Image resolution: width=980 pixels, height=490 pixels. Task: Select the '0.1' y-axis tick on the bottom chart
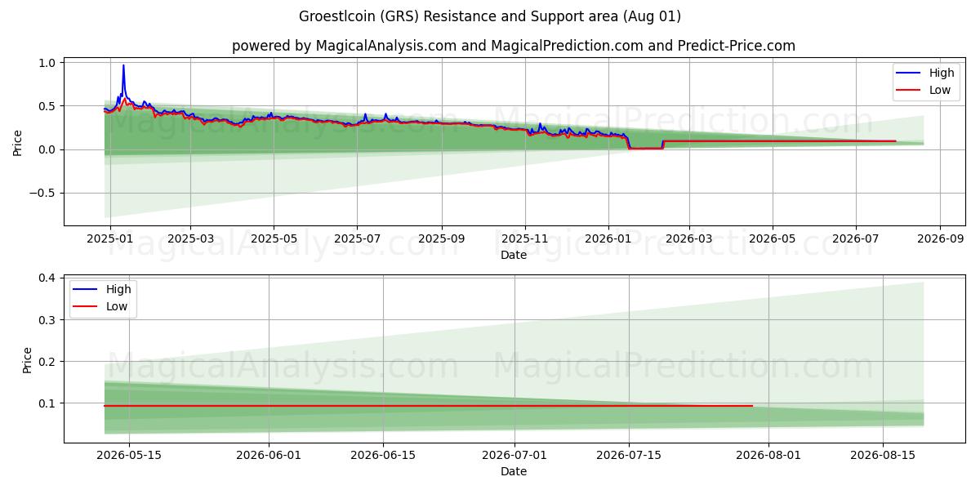[47, 403]
